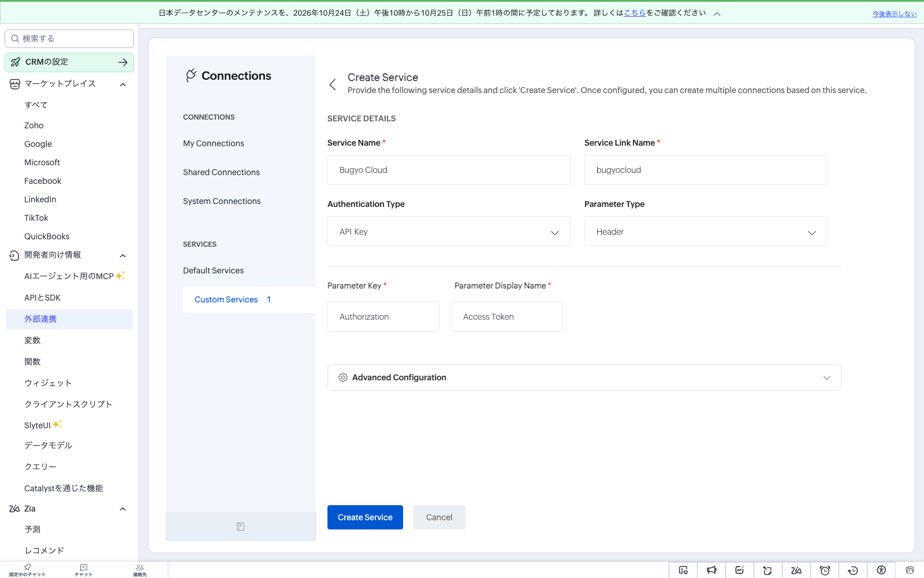Open the 連絡先 contacts icon
Image resolution: width=924 pixels, height=578 pixels.
(140, 570)
